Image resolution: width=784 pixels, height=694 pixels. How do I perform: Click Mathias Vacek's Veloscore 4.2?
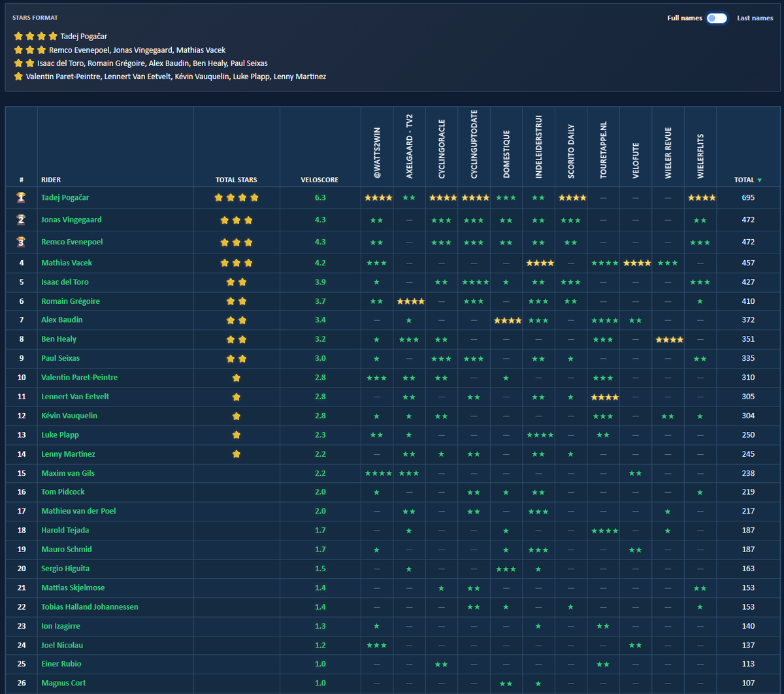(x=320, y=263)
